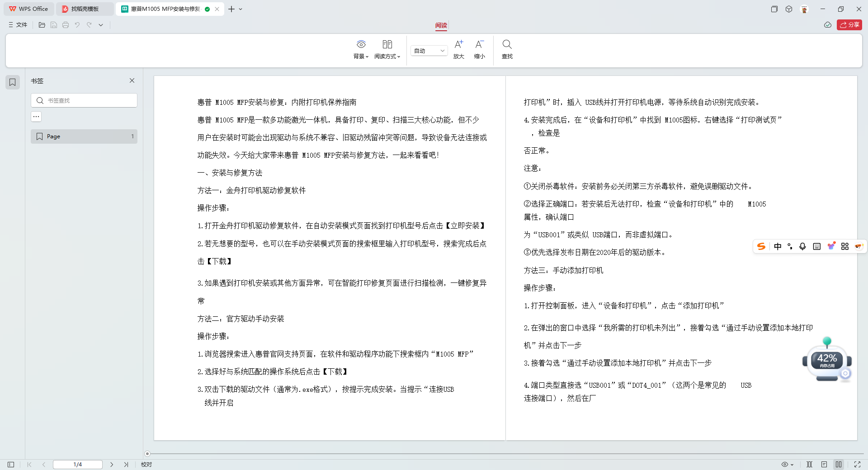868x470 pixels.
Task: Click the text 方法二：官方驱动手动安装
Action: point(241,319)
